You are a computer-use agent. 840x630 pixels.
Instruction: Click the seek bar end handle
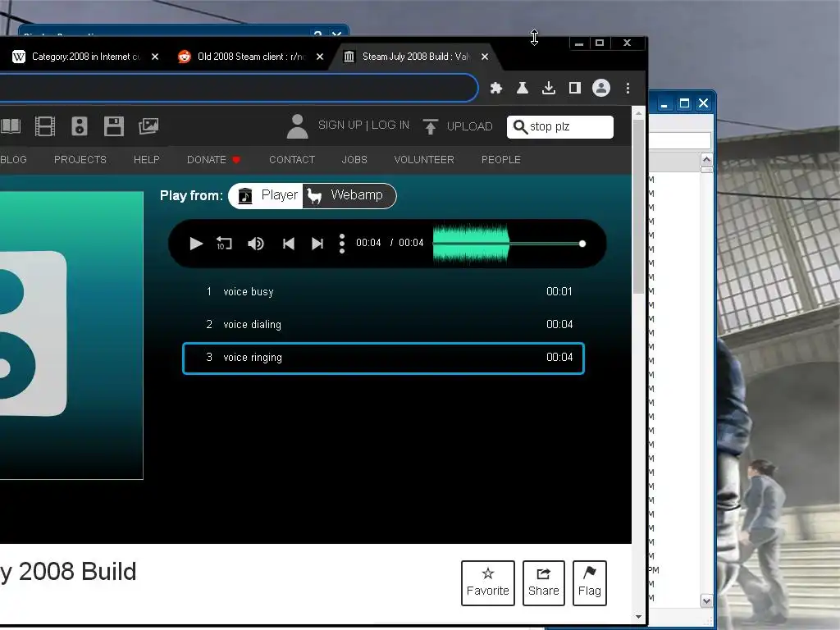coord(582,244)
